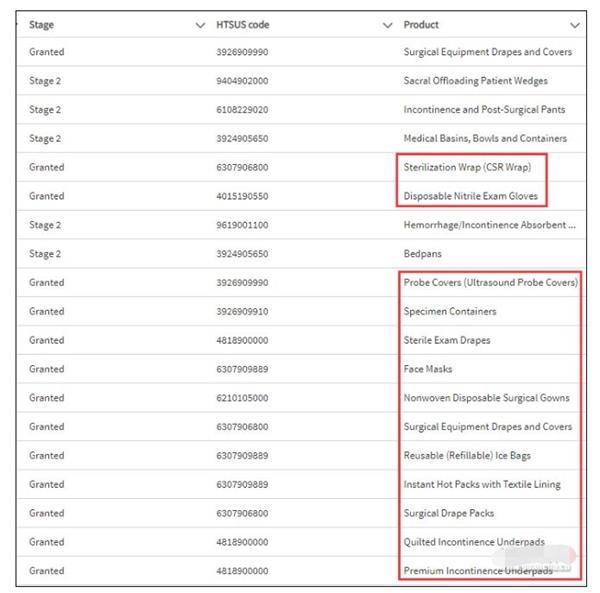Click Granted in the Face Masks row
This screenshot has height=593, width=600.
point(47,369)
